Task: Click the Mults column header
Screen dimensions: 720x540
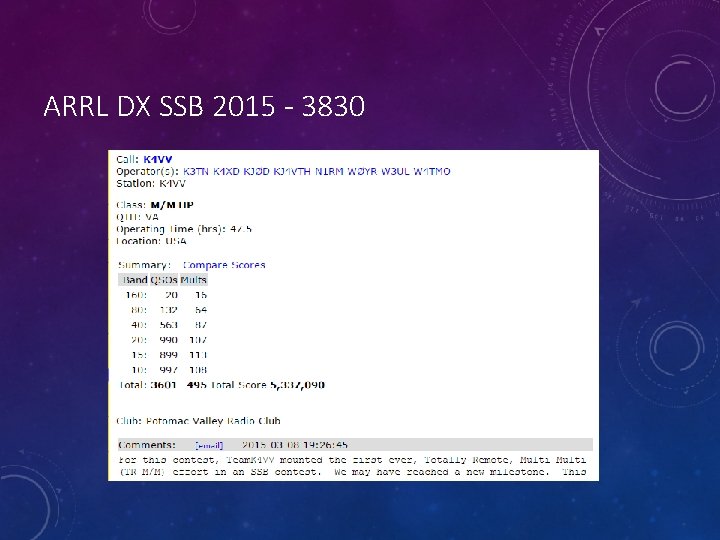Action: [193, 280]
